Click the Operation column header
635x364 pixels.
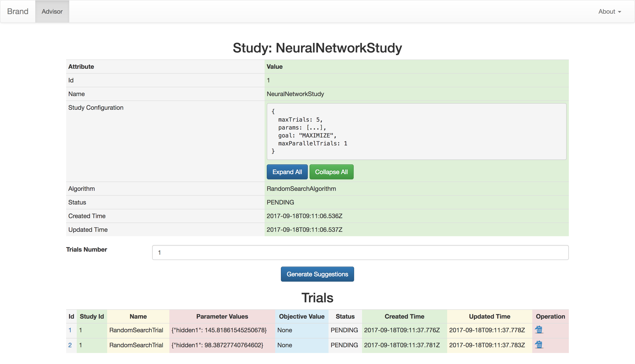pyautogui.click(x=550, y=316)
